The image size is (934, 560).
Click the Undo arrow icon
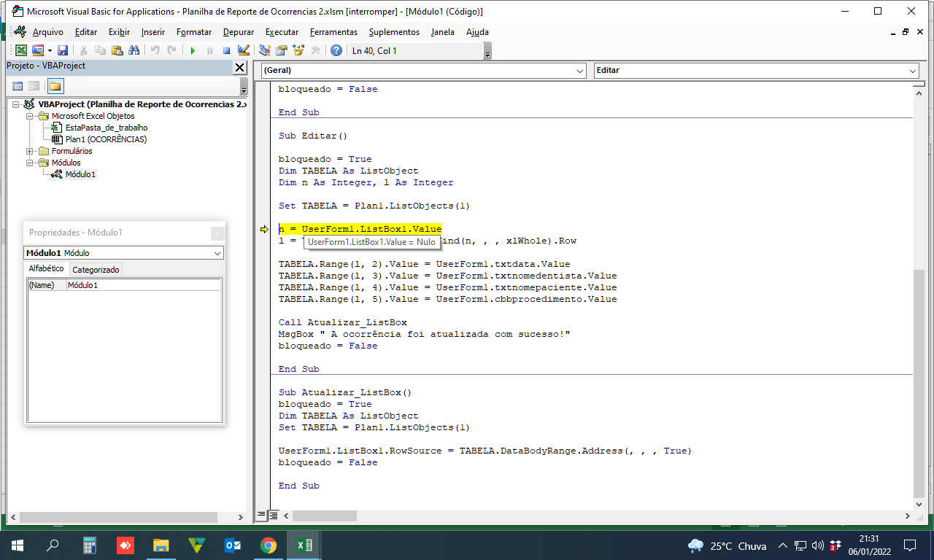point(155,50)
